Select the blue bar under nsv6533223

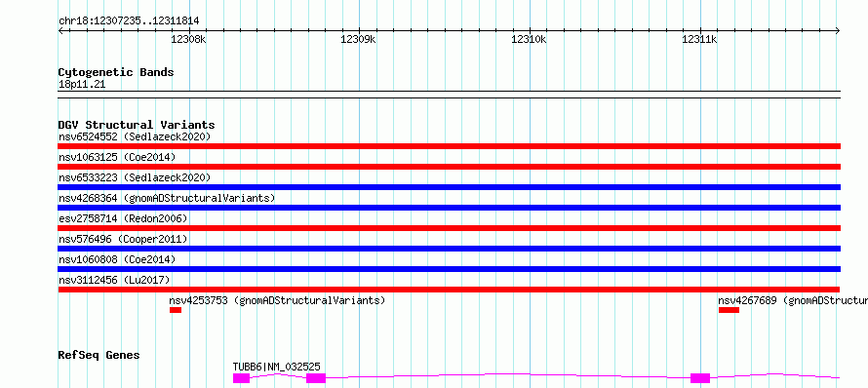click(x=449, y=187)
